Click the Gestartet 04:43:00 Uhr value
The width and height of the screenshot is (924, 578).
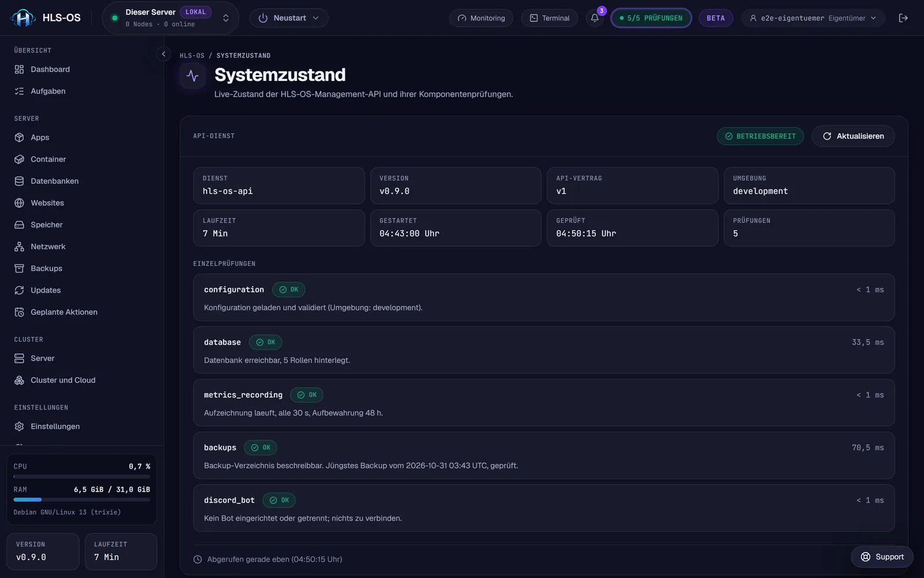point(409,234)
